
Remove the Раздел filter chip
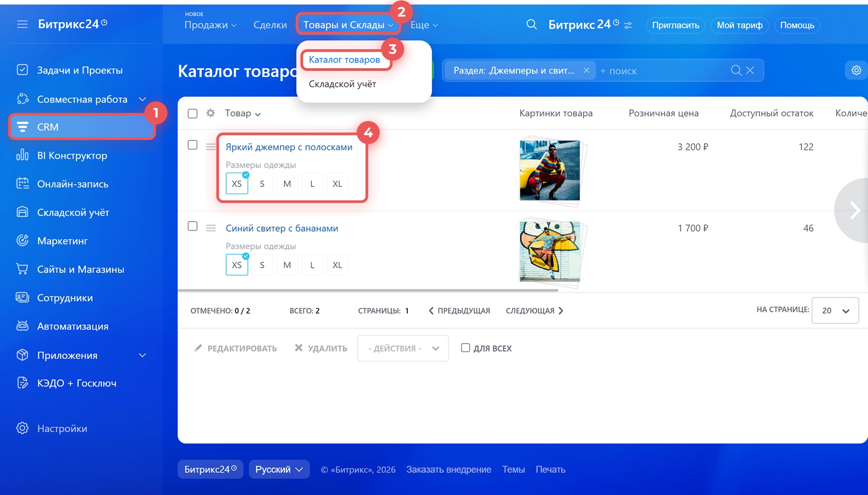(x=586, y=70)
